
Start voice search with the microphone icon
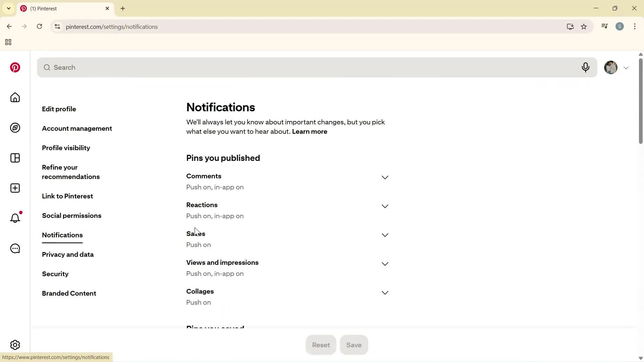coord(586,67)
